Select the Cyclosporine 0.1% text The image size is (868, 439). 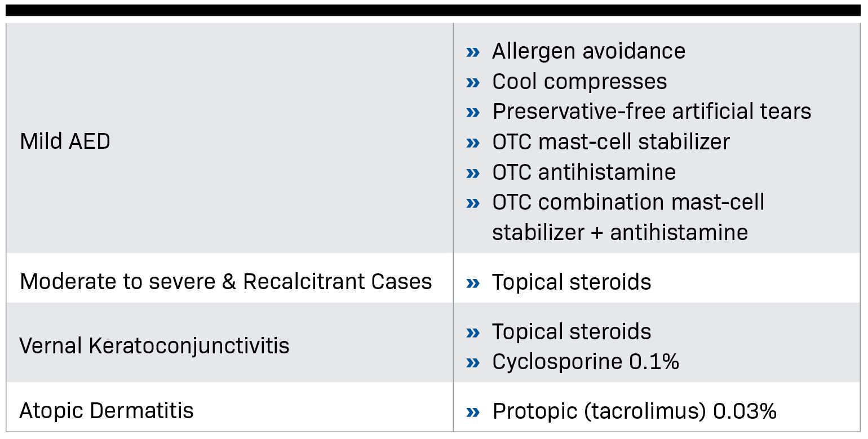(585, 362)
